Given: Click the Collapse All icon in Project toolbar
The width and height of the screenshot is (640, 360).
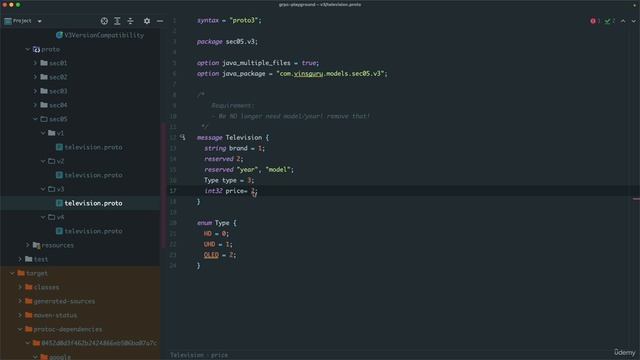Looking at the screenshot, I should click(x=130, y=21).
